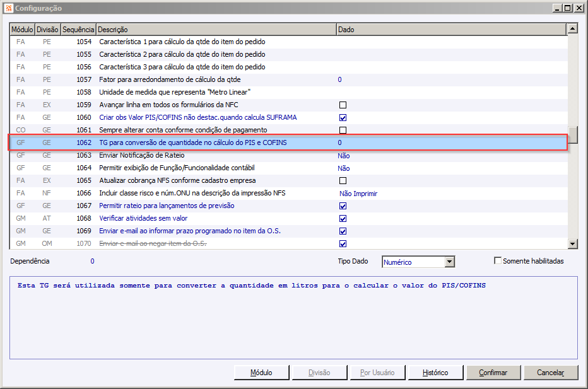Confirm changes with Confirmar button
This screenshot has height=389, width=588.
coord(493,373)
